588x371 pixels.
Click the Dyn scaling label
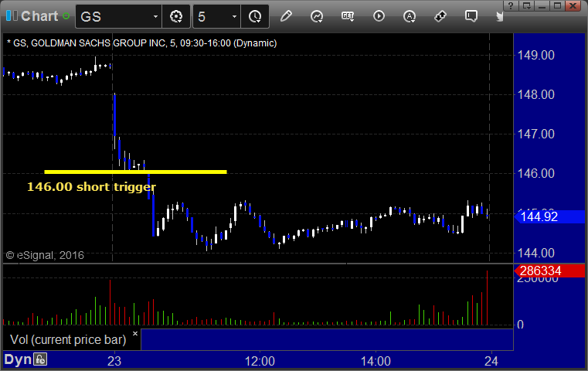coord(18,359)
